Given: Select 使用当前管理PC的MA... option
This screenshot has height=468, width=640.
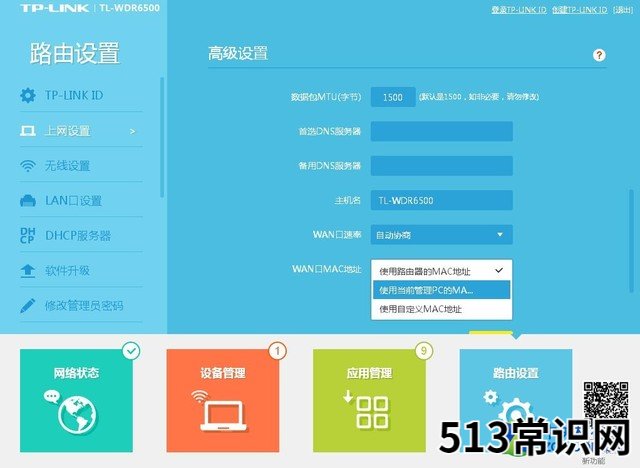Looking at the screenshot, I should (442, 290).
